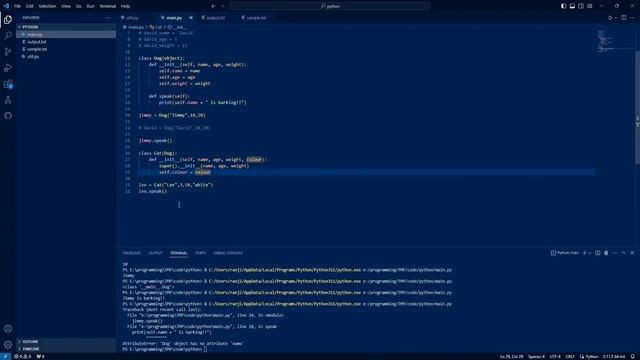Click the Split Terminal icon
The height and width of the screenshot is (360, 640).
[598, 253]
